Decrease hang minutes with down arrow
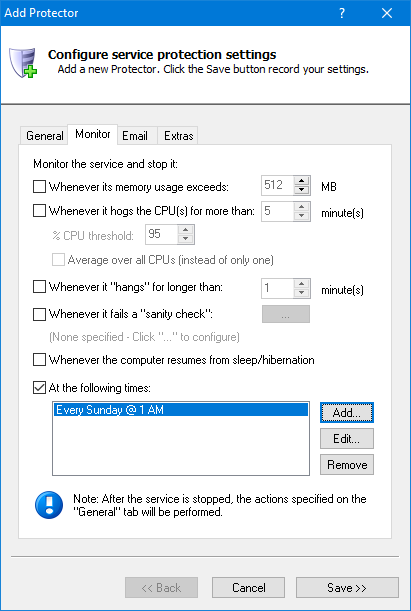The image size is (411, 611). 301,293
